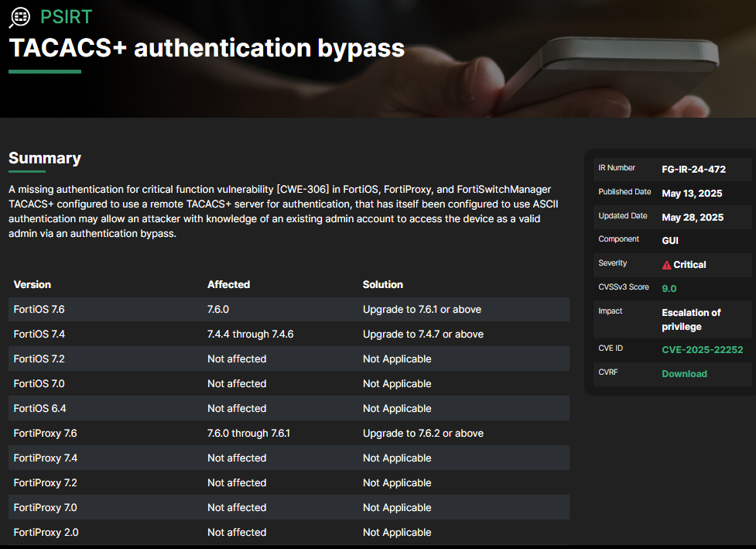The width and height of the screenshot is (756, 549).
Task: Select the severity text "Critical"
Action: (689, 265)
